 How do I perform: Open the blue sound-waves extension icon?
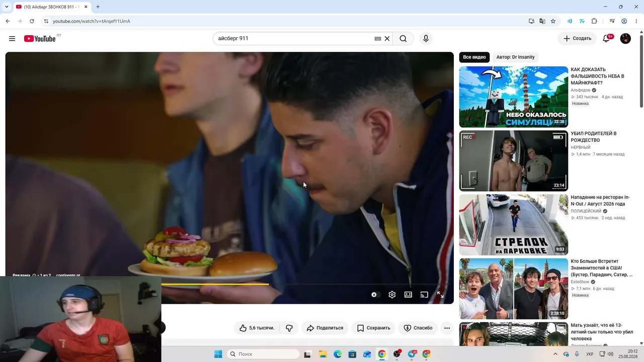point(570,21)
